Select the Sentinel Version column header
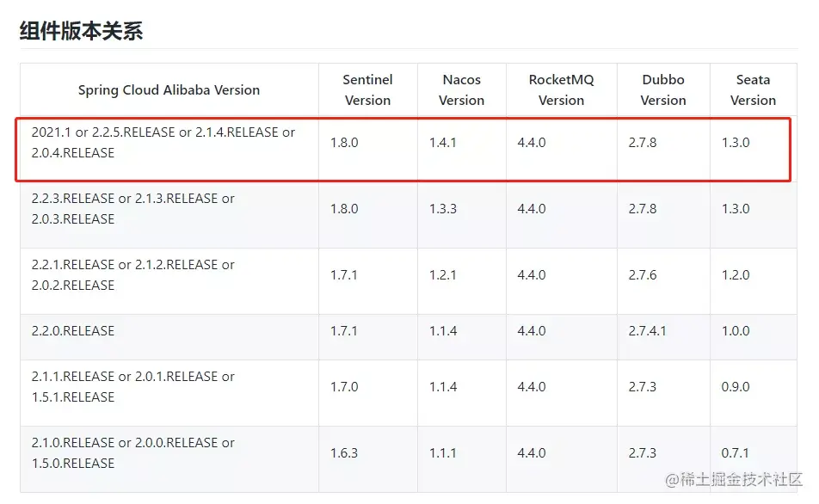This screenshot has width=819, height=504. click(x=367, y=89)
